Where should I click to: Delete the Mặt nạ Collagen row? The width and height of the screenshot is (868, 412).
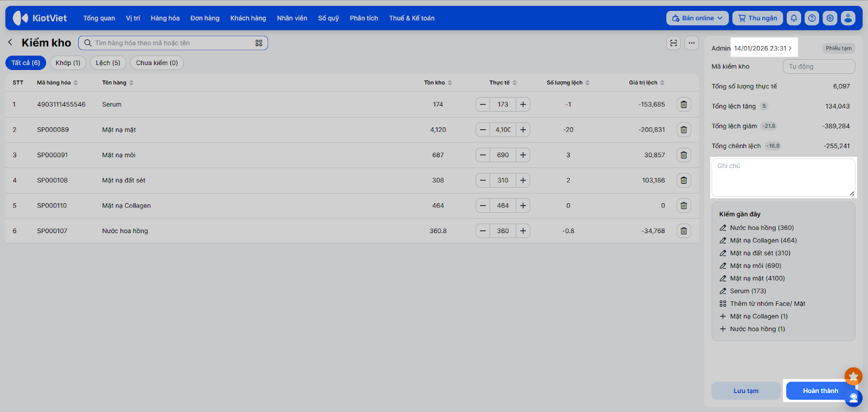click(684, 205)
